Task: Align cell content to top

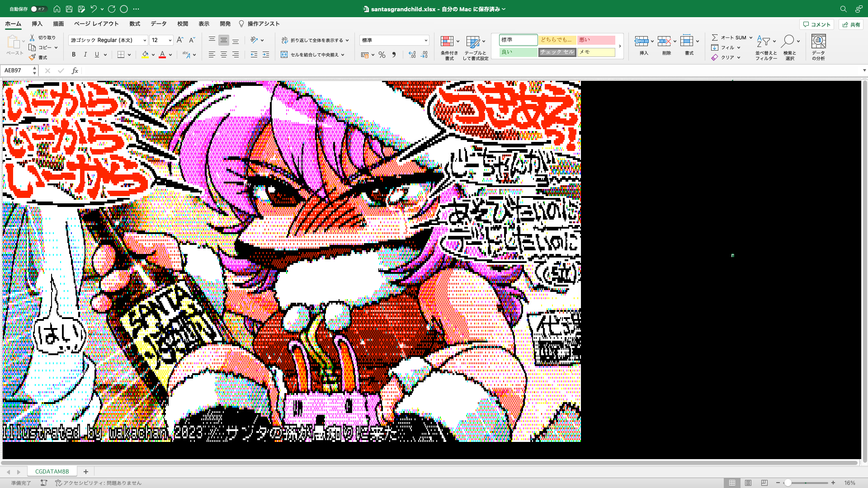Action: point(212,40)
